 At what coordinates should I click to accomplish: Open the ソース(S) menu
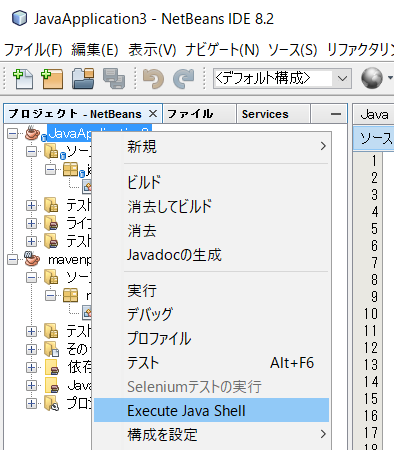[x=293, y=50]
